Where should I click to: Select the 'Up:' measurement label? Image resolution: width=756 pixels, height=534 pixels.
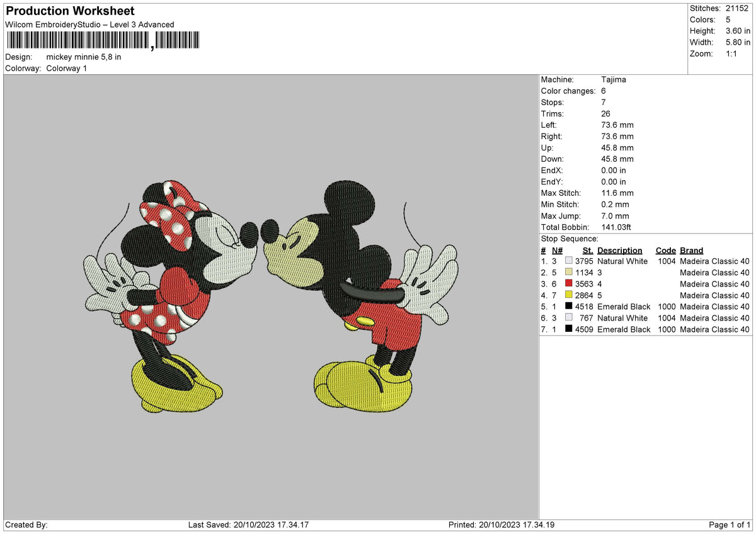548,148
